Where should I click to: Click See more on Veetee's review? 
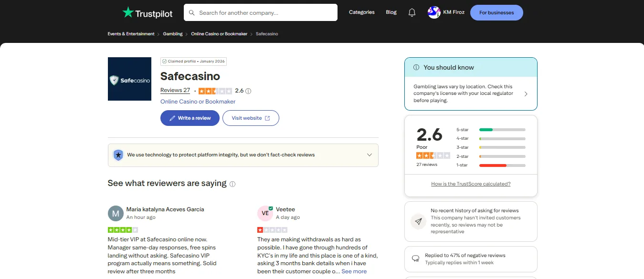click(354, 271)
